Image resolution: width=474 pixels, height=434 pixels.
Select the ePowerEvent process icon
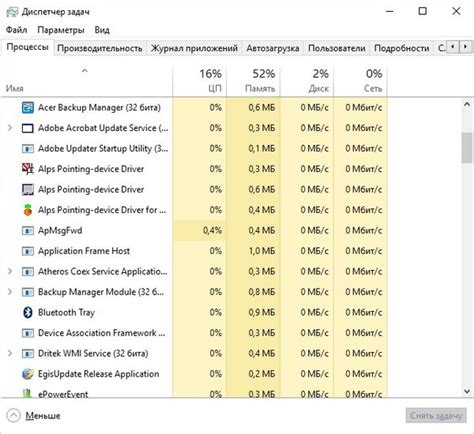point(28,394)
